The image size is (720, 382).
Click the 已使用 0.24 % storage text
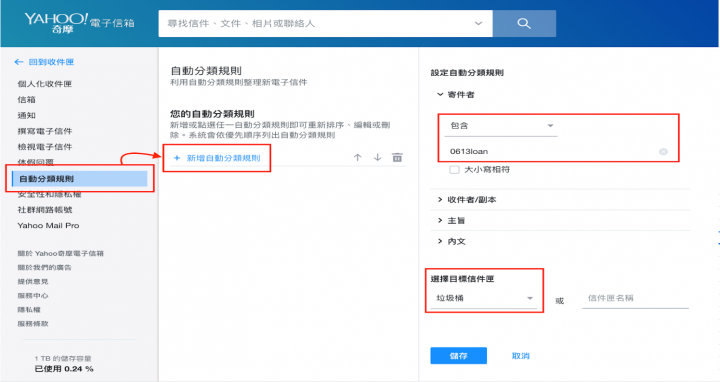pyautogui.click(x=64, y=369)
